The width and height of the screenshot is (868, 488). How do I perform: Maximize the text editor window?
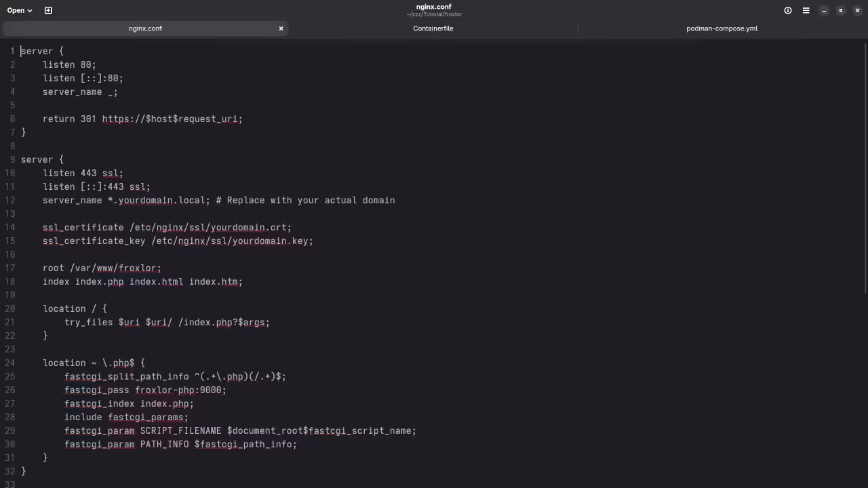click(x=841, y=10)
